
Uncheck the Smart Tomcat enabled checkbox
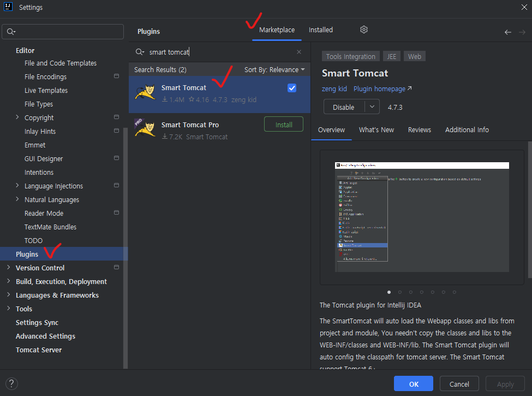click(292, 88)
